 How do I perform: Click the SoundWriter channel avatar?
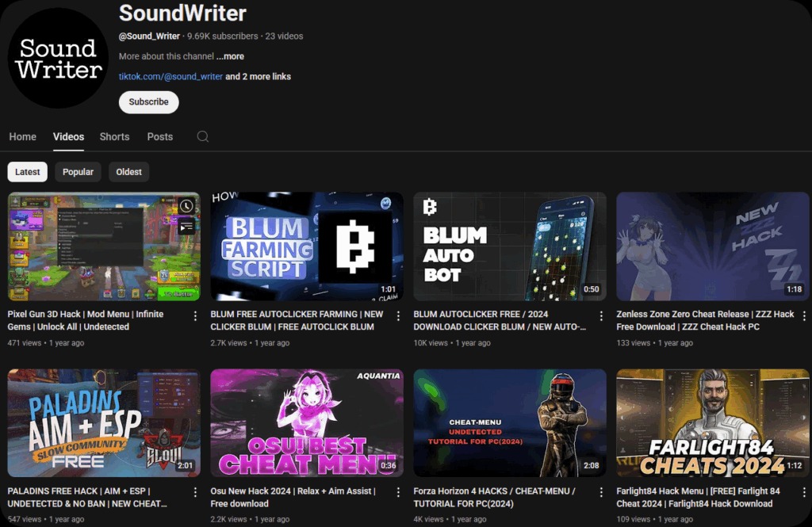[58, 58]
